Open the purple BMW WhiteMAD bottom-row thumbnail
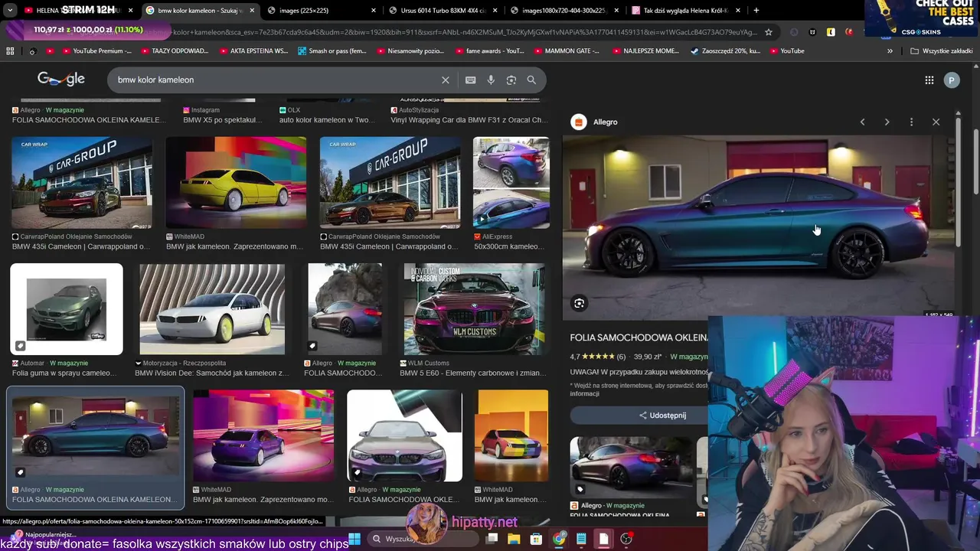The width and height of the screenshot is (980, 551). [263, 435]
